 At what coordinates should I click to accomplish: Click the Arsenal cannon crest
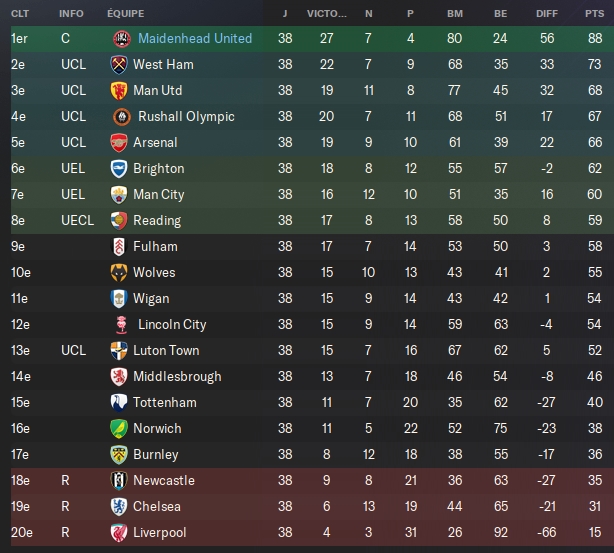point(119,143)
